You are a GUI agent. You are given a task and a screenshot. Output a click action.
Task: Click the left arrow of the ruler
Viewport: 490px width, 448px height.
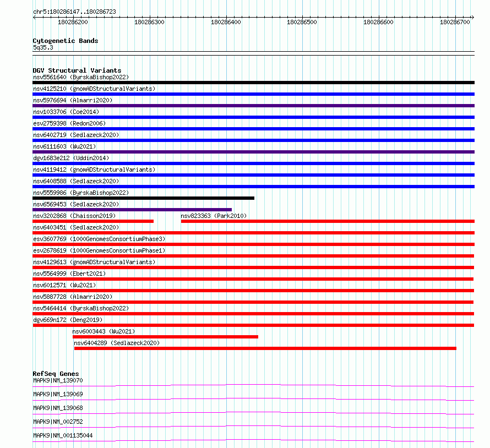tap(34, 18)
